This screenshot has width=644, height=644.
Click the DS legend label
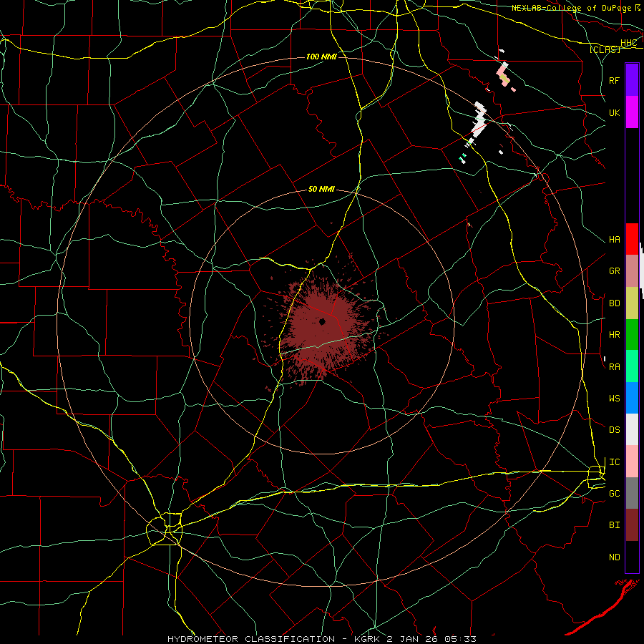[615, 430]
